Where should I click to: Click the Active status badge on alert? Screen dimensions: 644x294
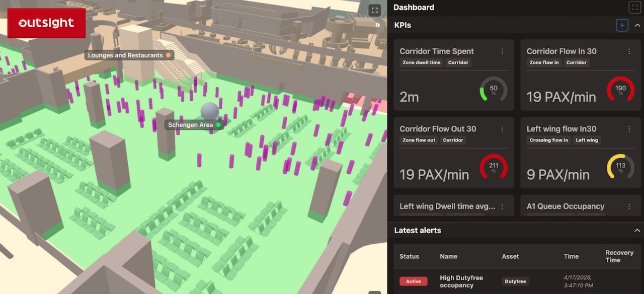(x=413, y=281)
